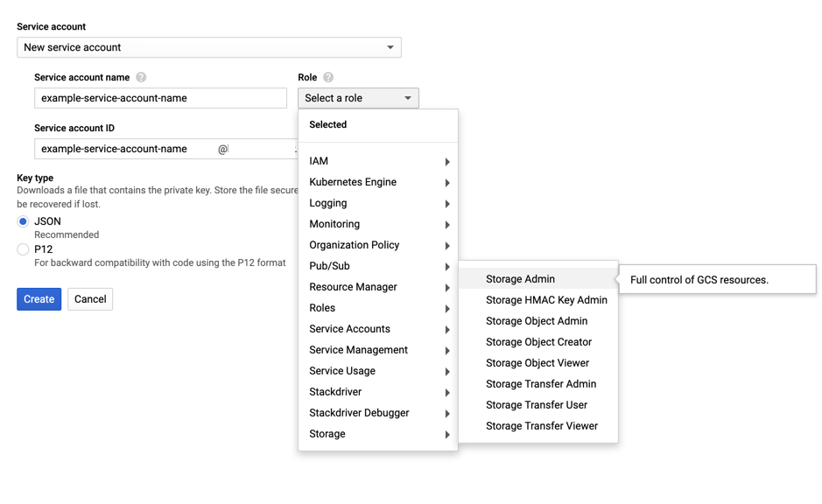Screen dimensions: 822x504
Task: Open the Service Management submenu
Action: 378,350
